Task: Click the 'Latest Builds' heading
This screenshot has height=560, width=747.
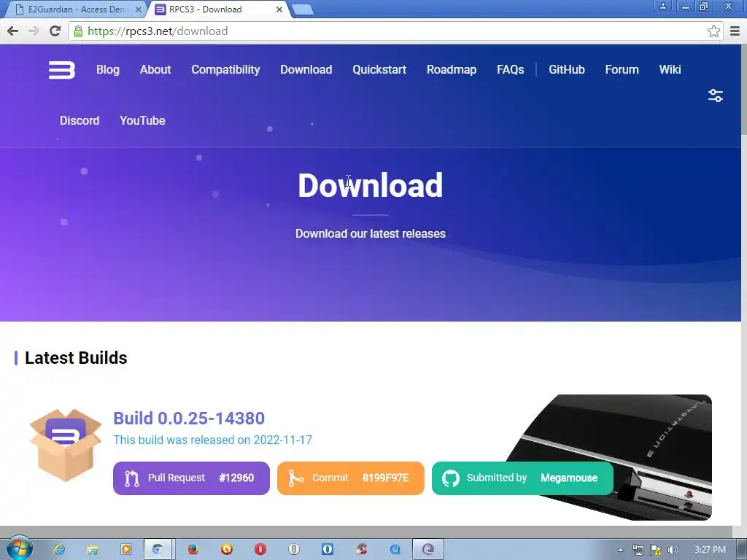Action: [x=76, y=358]
